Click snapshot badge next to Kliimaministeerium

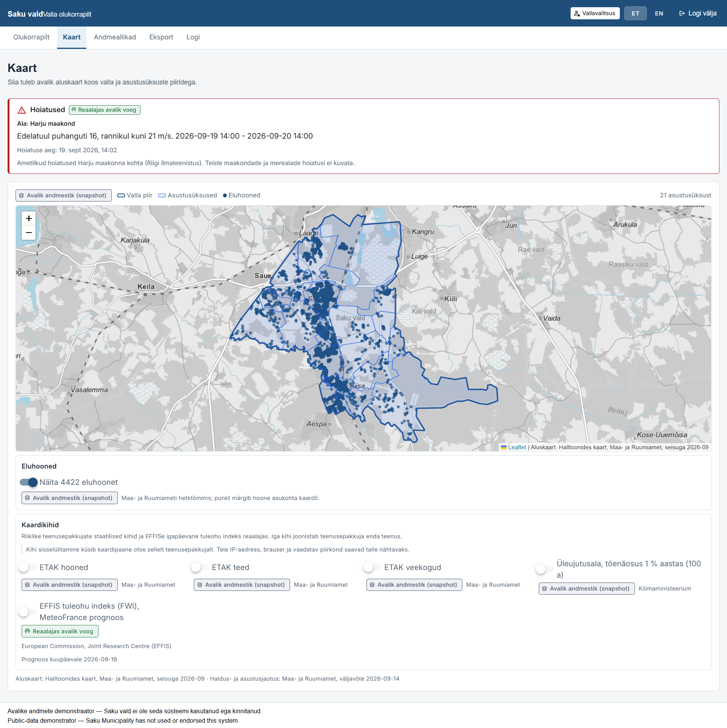(x=587, y=589)
